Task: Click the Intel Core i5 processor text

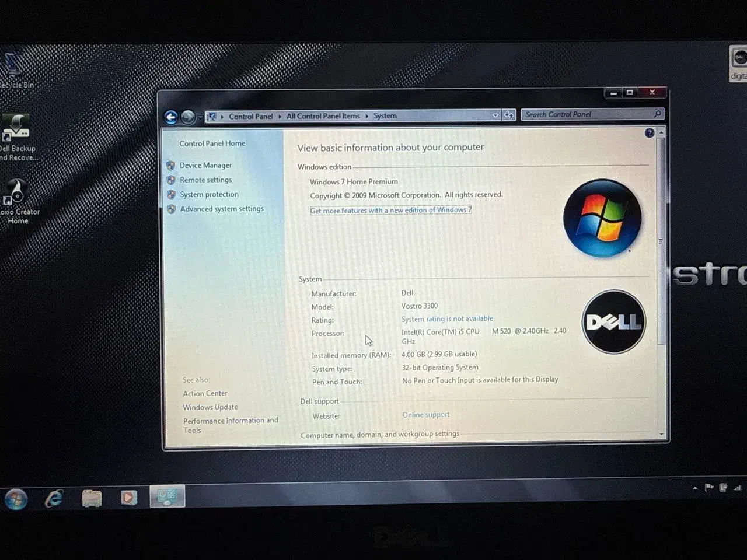Action: tap(484, 336)
